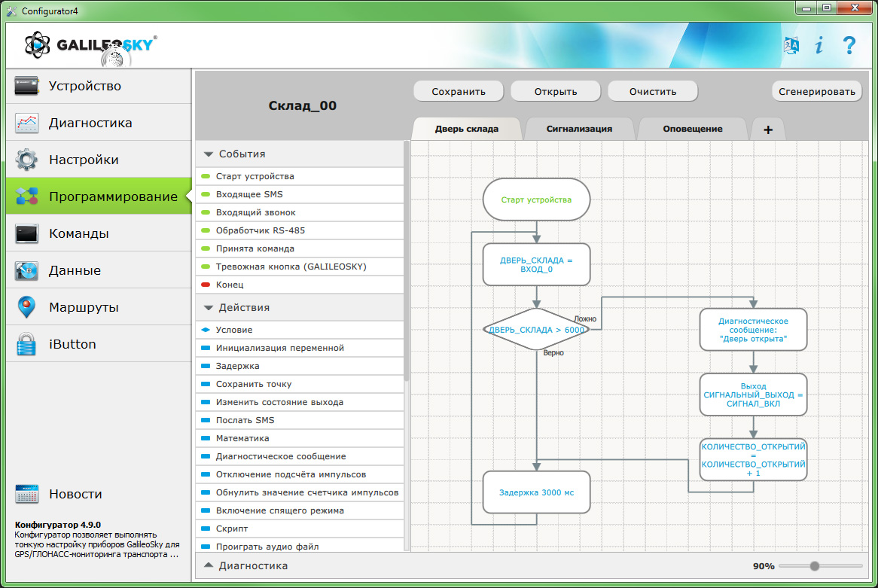878x588 pixels.
Task: Select the Входящий звонок event
Action: [300, 212]
